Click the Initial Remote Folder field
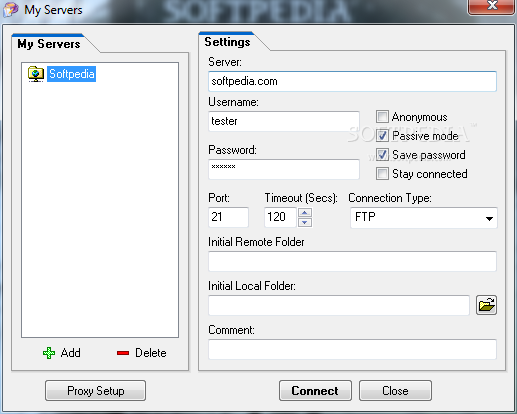The image size is (517, 414). click(x=352, y=261)
